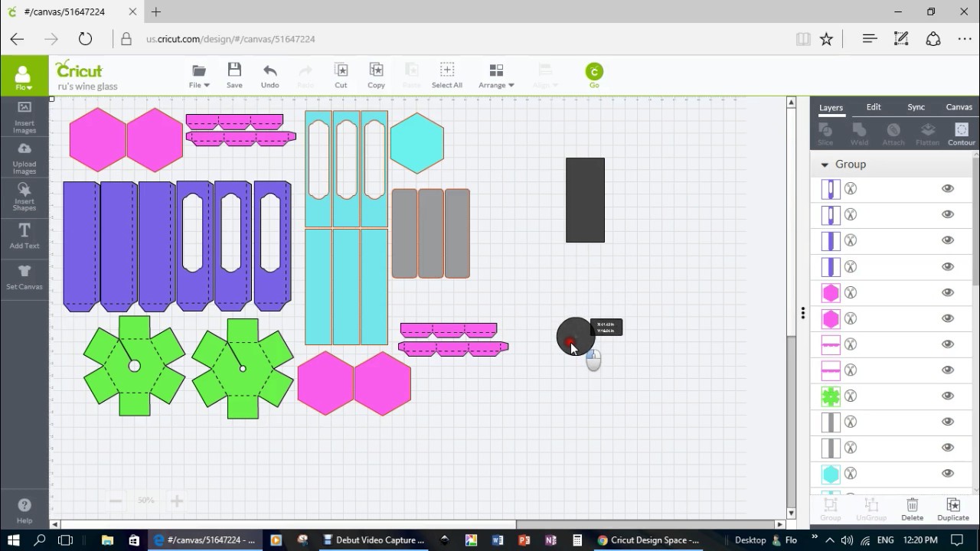The height and width of the screenshot is (551, 980).
Task: Switch to Cricut Design Space Chrome window
Action: 649,540
